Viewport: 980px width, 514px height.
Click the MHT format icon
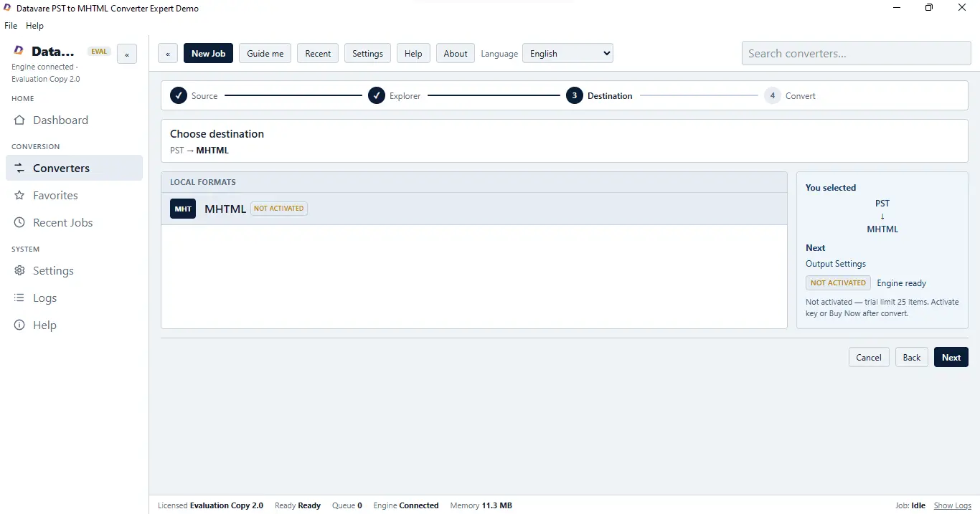coord(183,209)
